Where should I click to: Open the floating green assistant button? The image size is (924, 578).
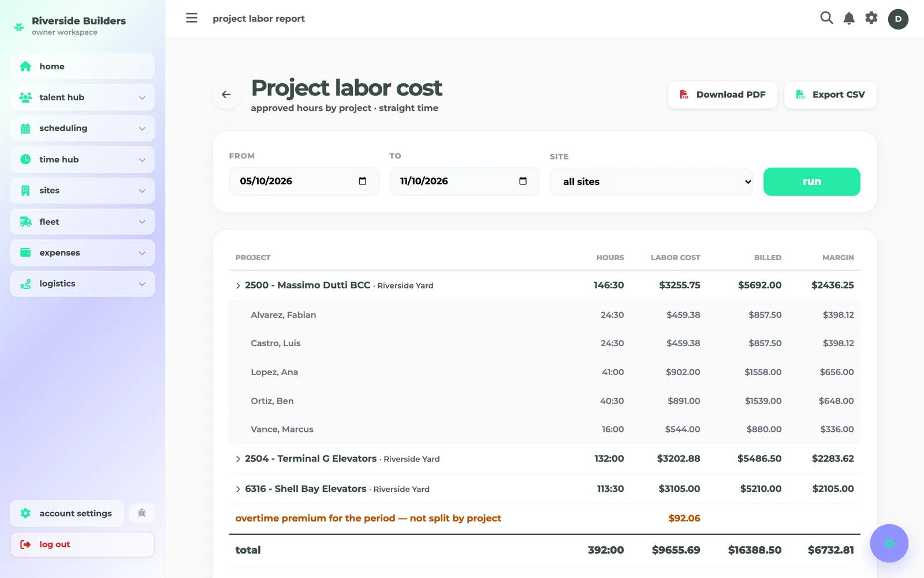tap(889, 543)
